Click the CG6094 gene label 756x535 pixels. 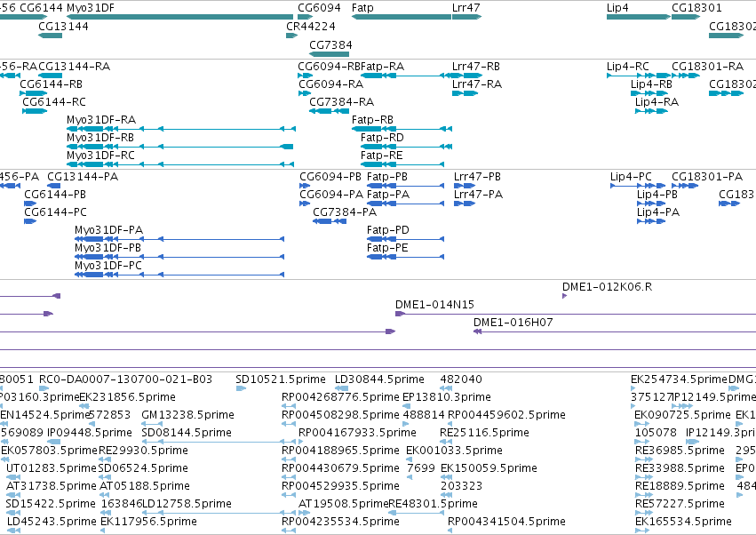(x=319, y=8)
